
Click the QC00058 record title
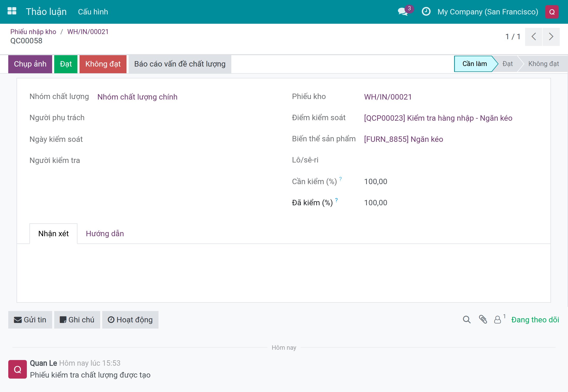[26, 41]
